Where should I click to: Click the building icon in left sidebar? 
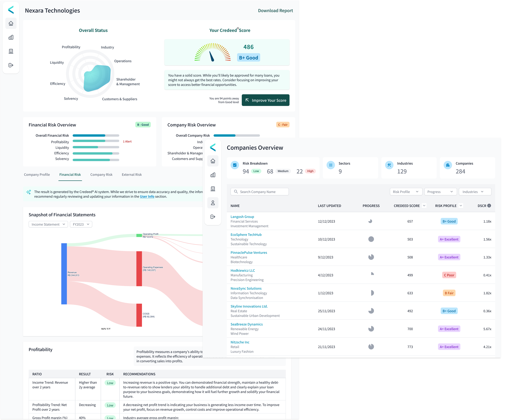tap(11, 51)
